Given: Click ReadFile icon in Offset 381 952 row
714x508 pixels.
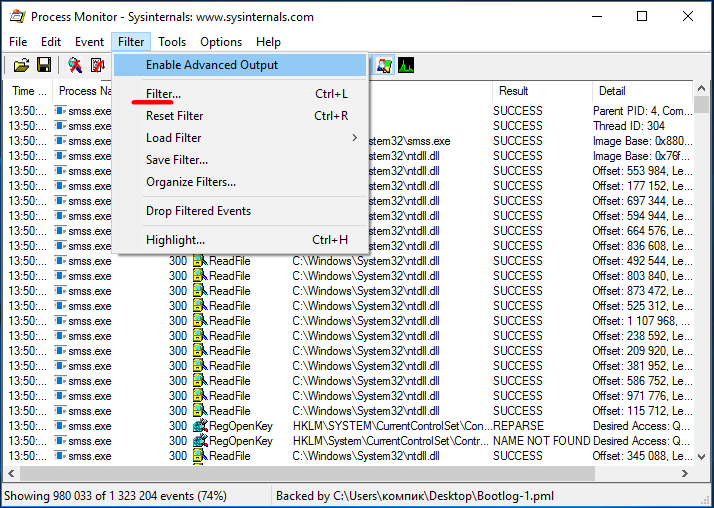Looking at the screenshot, I should tap(200, 366).
